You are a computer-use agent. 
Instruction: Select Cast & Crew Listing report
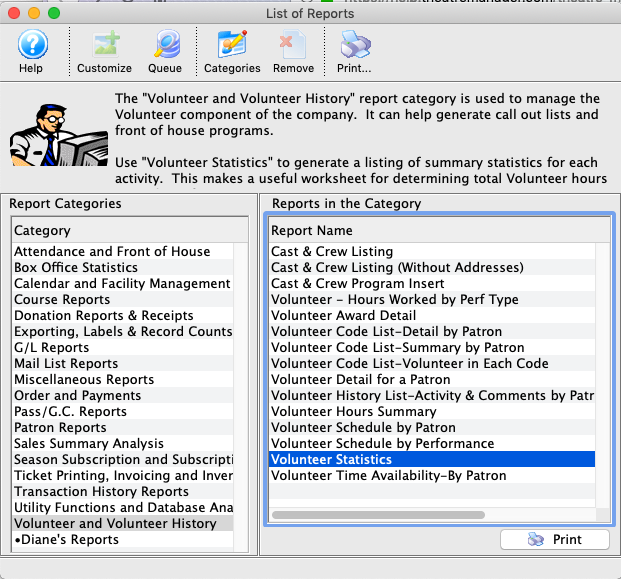coord(432,251)
